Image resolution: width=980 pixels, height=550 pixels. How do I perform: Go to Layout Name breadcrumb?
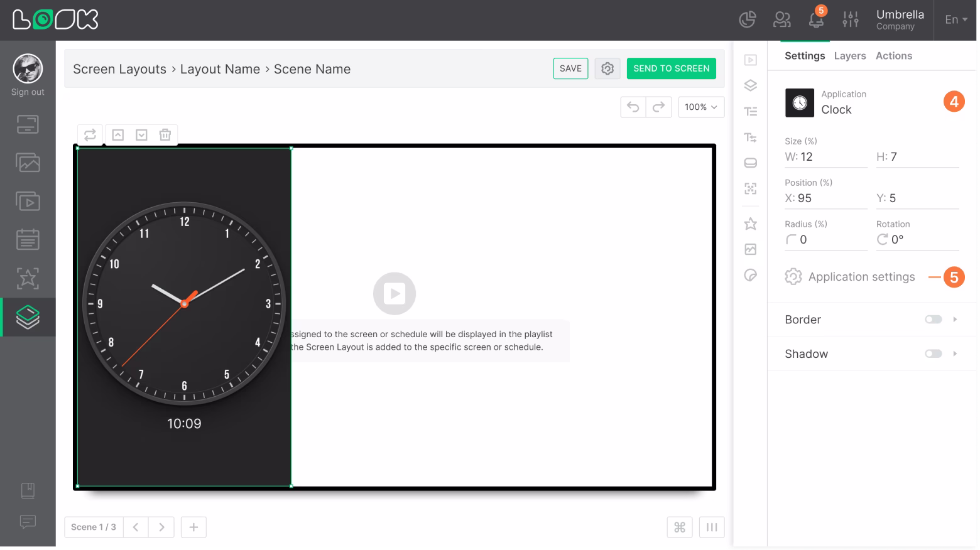(220, 69)
